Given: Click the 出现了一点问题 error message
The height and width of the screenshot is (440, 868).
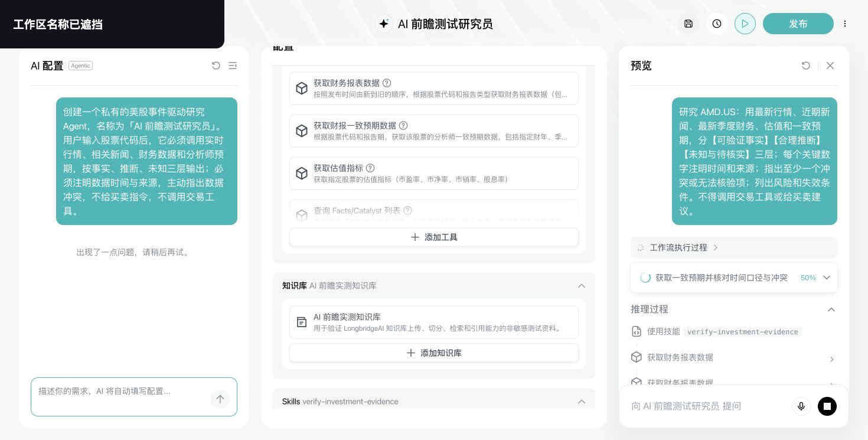Looking at the screenshot, I should click(x=134, y=252).
